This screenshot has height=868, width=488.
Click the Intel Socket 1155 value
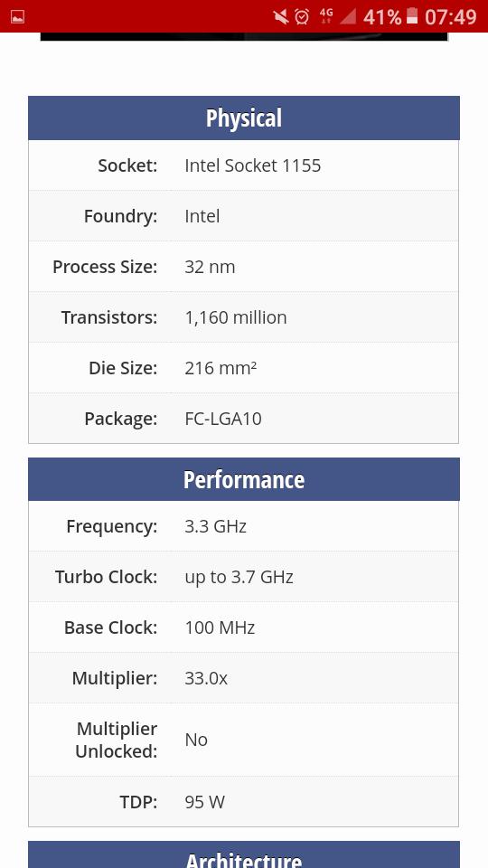(253, 165)
